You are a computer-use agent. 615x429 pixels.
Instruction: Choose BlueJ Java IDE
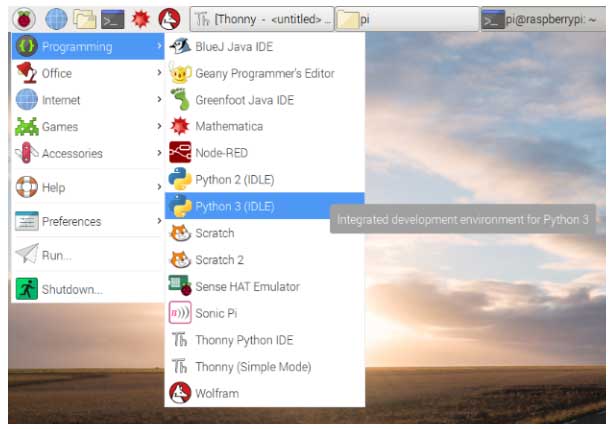[x=235, y=46]
